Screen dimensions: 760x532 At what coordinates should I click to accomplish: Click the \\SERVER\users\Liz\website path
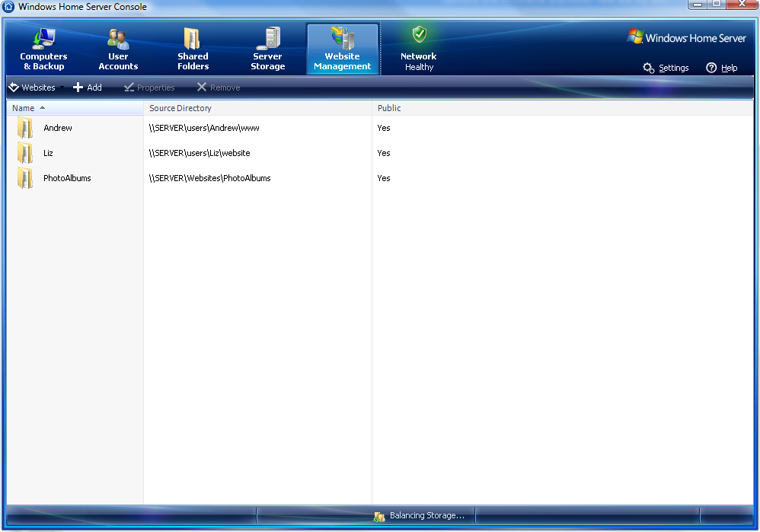pos(200,153)
